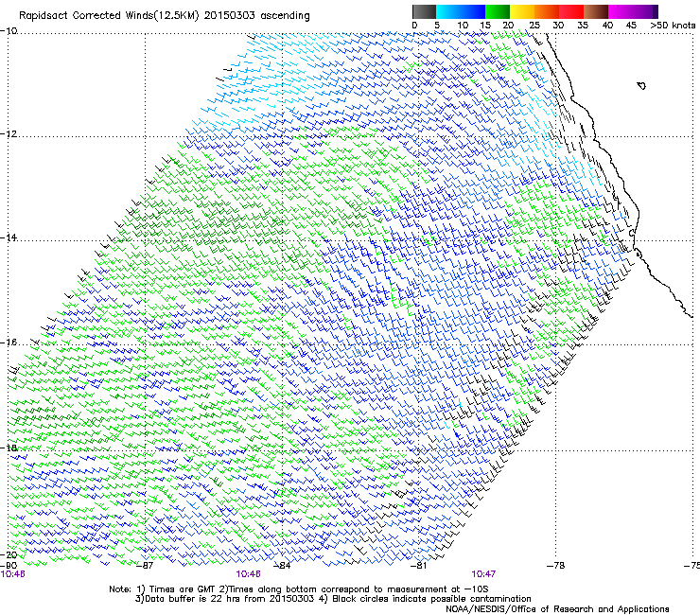Image resolution: width=700 pixels, height=615 pixels.
Task: Click the -81 longitude axis label
Action: [x=418, y=566]
